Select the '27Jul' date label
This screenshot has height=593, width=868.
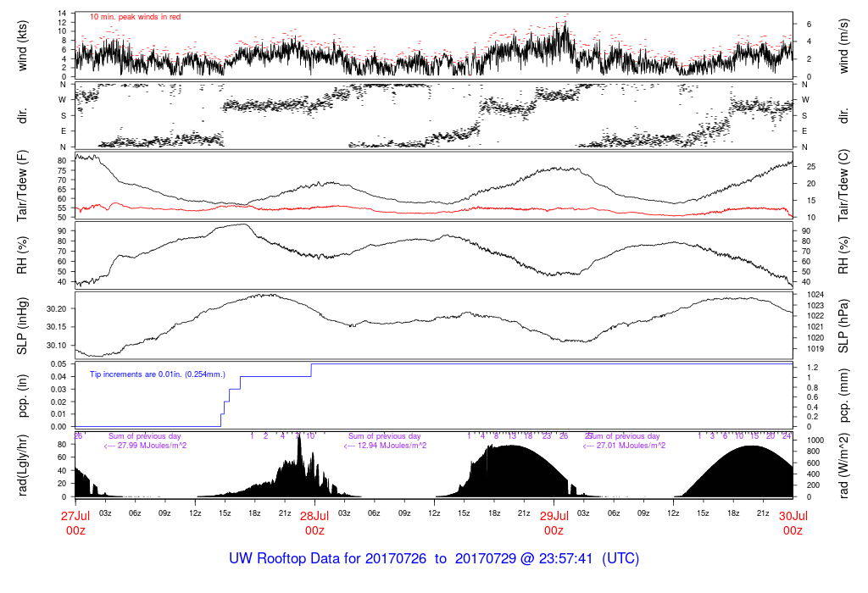coord(75,516)
